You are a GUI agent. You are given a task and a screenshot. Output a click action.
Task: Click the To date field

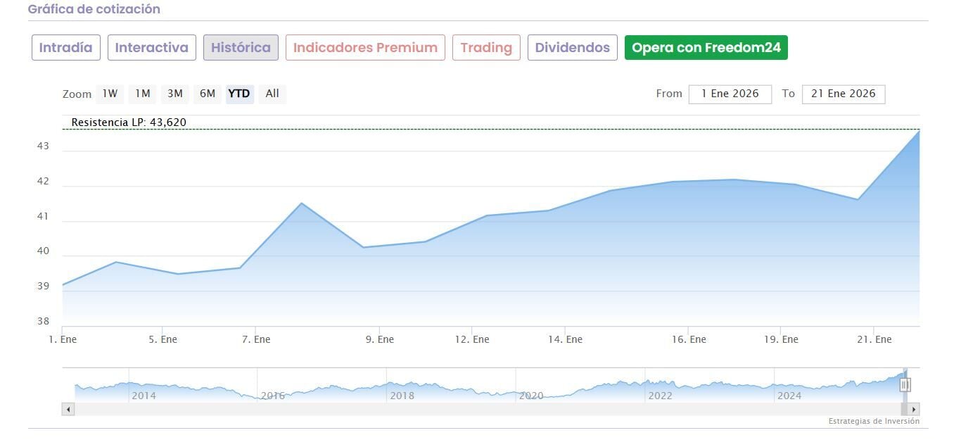pyautogui.click(x=843, y=94)
